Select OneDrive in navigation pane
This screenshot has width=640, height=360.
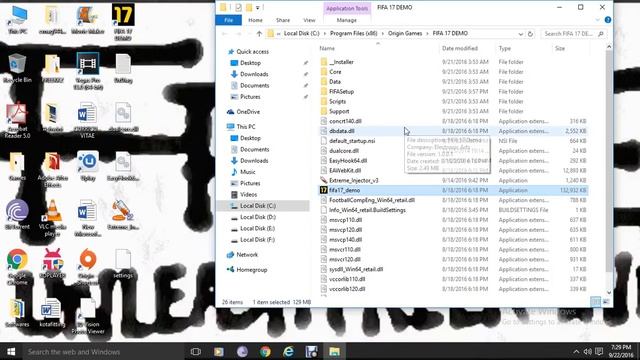click(248, 112)
